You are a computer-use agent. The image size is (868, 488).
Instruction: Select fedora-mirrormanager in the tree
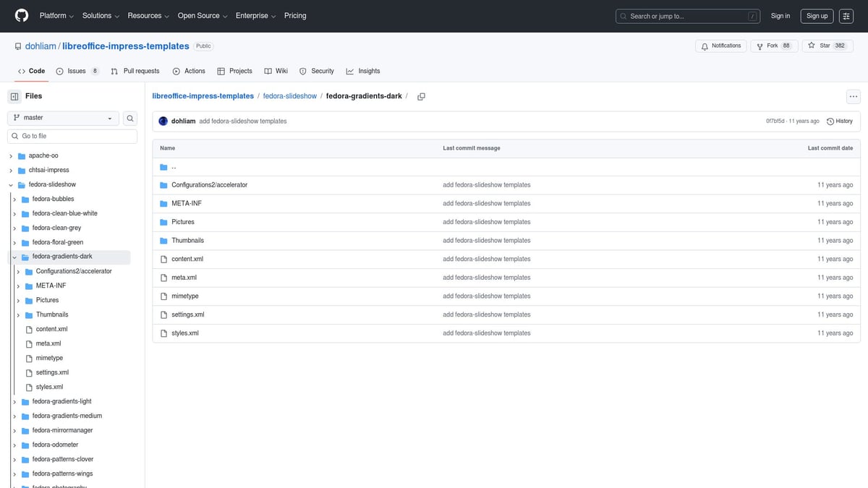point(62,430)
